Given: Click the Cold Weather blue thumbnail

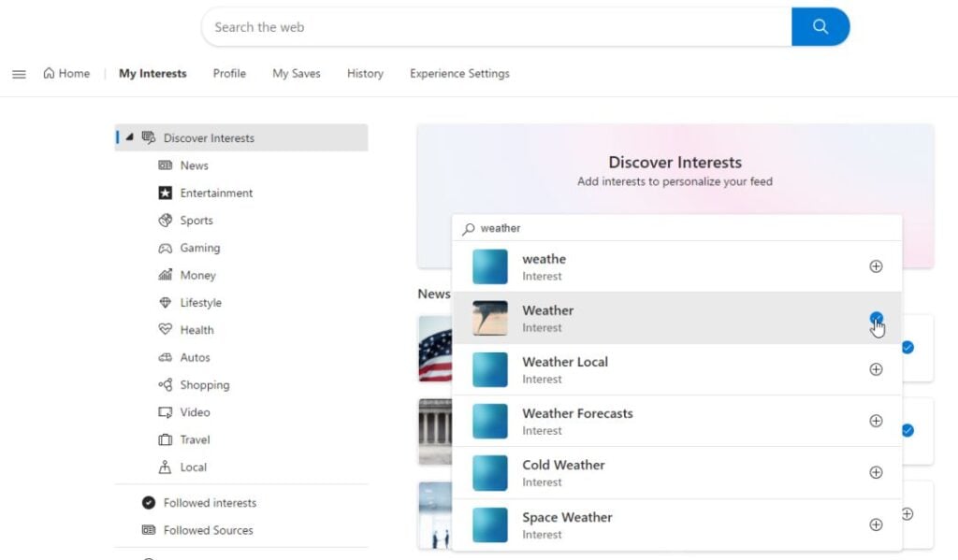Looking at the screenshot, I should [490, 473].
